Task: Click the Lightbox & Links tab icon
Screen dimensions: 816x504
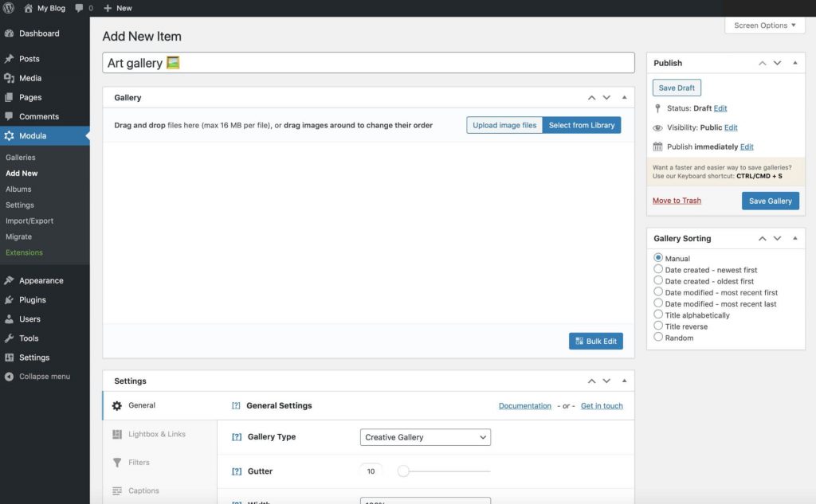Action: tap(117, 434)
